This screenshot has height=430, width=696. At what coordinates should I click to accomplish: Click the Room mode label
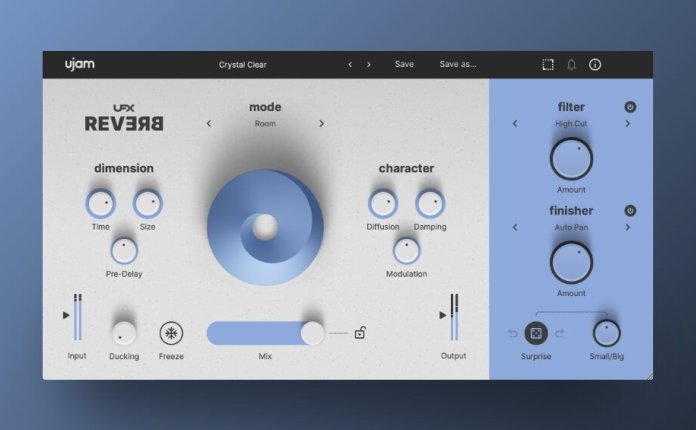tap(265, 124)
